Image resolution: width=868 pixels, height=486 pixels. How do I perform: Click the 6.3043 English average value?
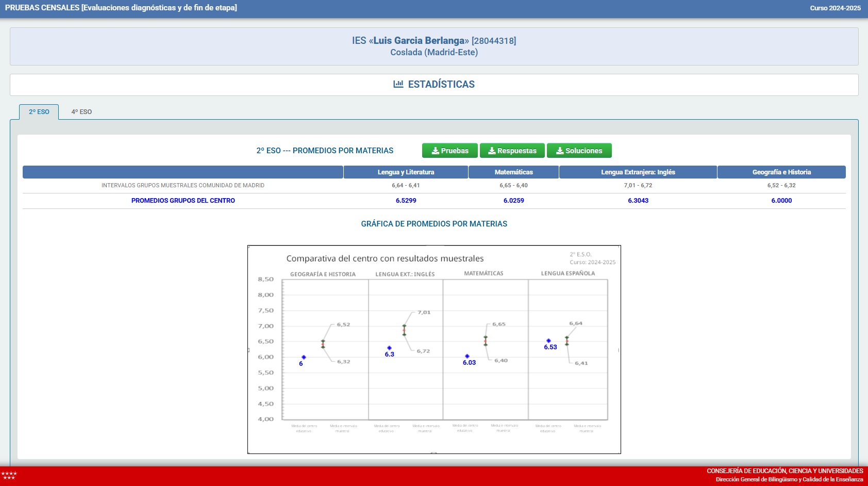point(638,201)
